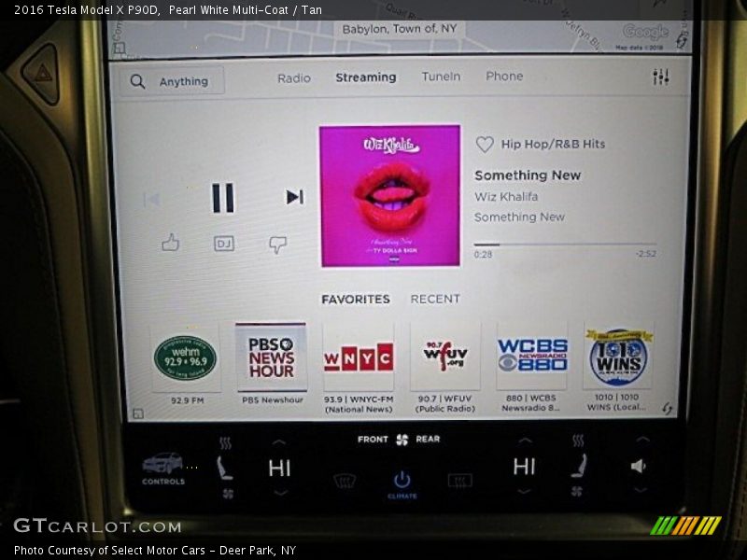Open the TuneIn tab
This screenshot has width=747, height=560.
(441, 77)
